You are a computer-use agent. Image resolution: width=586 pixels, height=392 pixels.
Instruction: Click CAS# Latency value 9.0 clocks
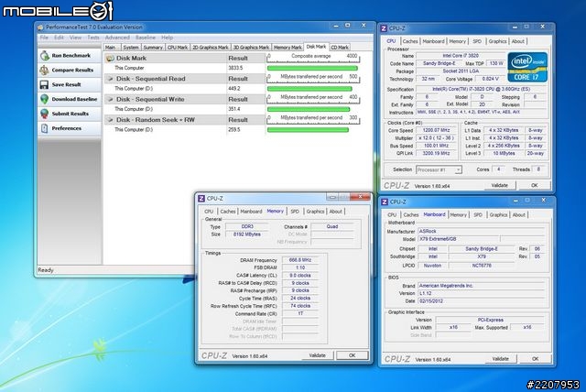tap(300, 276)
